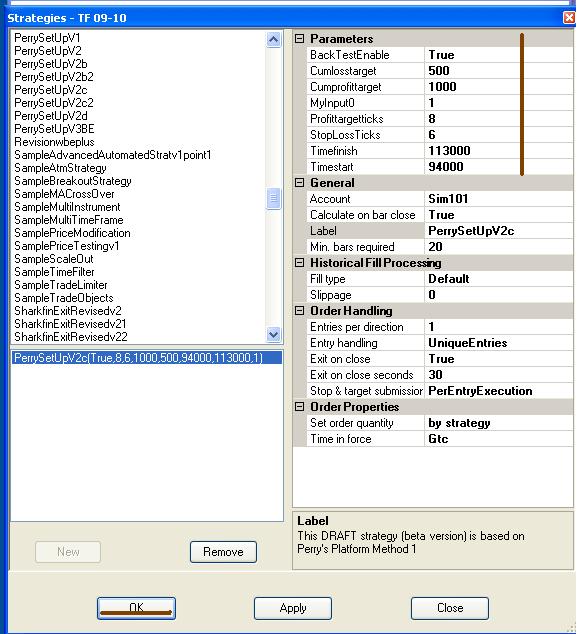Select SharkfinExitRevisedv21 strategy
The height and width of the screenshot is (634, 580).
[x=70, y=324]
